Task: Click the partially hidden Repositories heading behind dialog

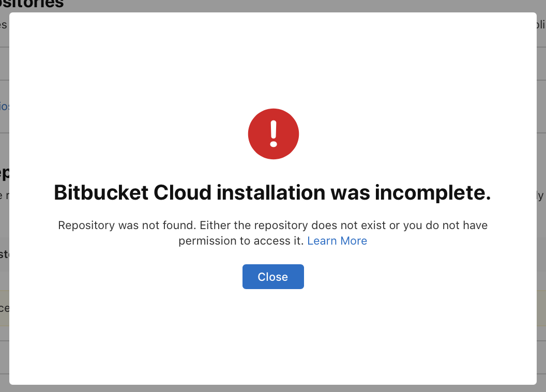Action: click(36, 4)
